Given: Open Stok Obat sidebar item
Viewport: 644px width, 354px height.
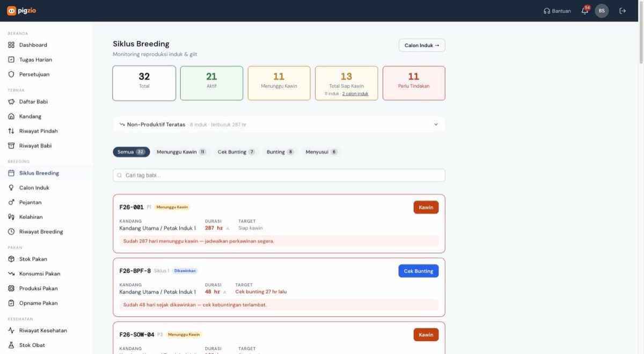Looking at the screenshot, I should [46, 345].
